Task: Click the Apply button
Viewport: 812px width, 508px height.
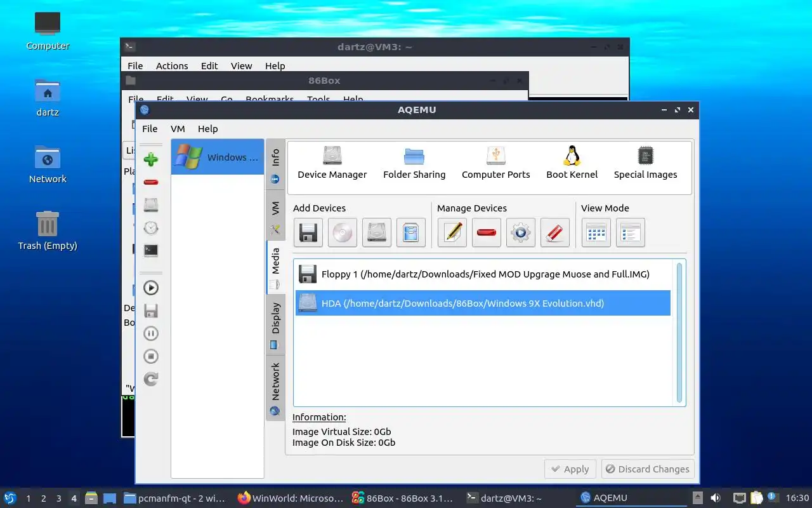Action: click(570, 469)
